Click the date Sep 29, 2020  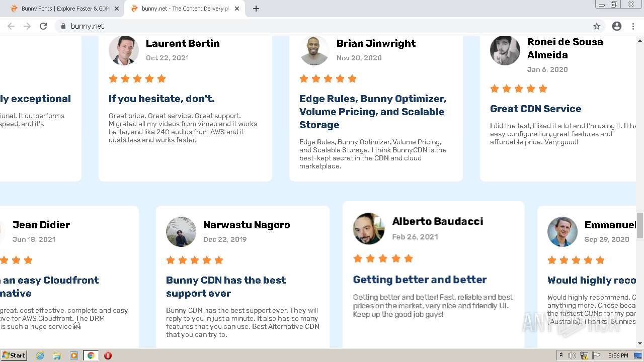607,239
